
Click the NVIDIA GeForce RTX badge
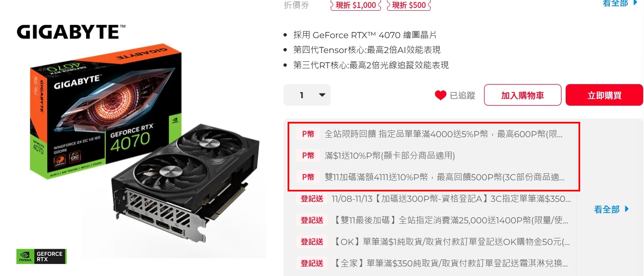(x=41, y=257)
